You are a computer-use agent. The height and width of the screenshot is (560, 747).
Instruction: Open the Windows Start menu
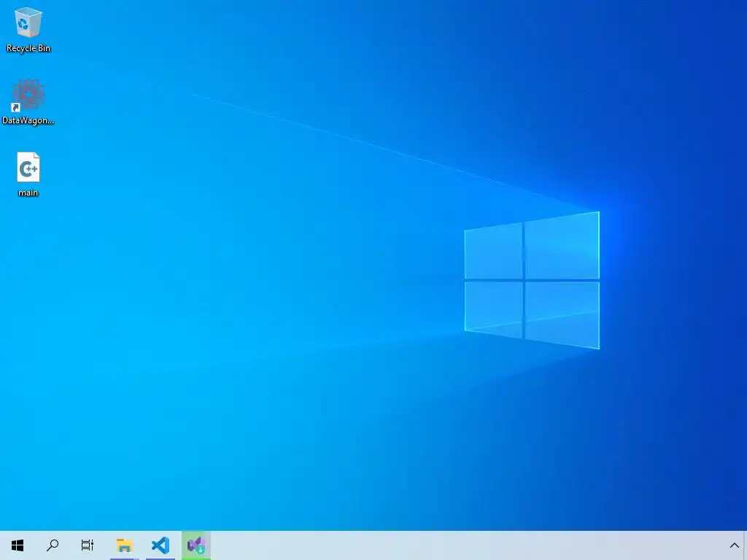tap(18, 545)
